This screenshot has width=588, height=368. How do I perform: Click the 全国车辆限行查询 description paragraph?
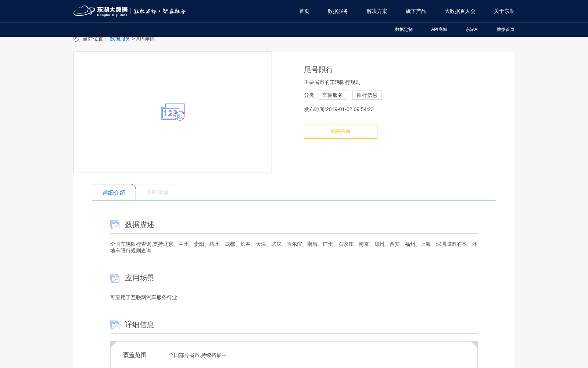294,247
